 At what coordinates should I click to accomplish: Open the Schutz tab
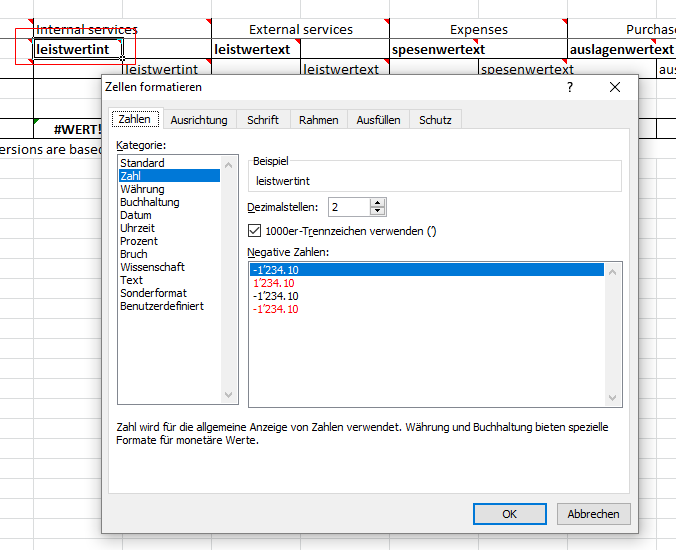coord(435,120)
